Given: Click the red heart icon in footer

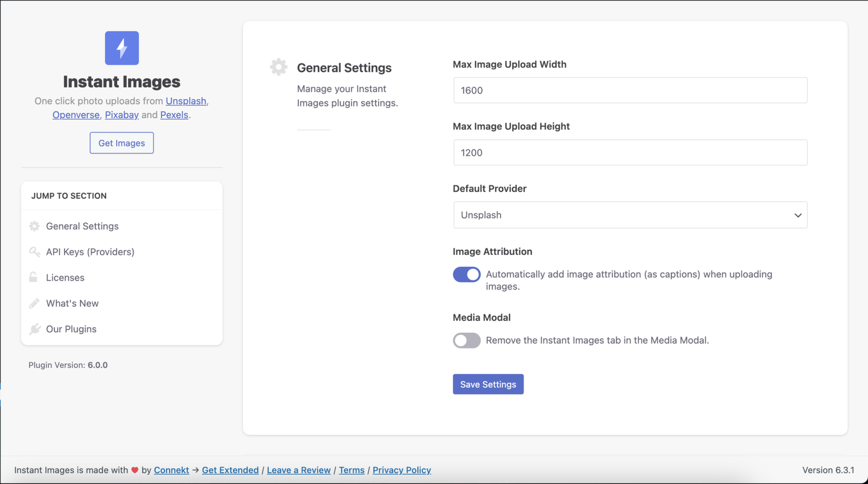Looking at the screenshot, I should click(135, 470).
